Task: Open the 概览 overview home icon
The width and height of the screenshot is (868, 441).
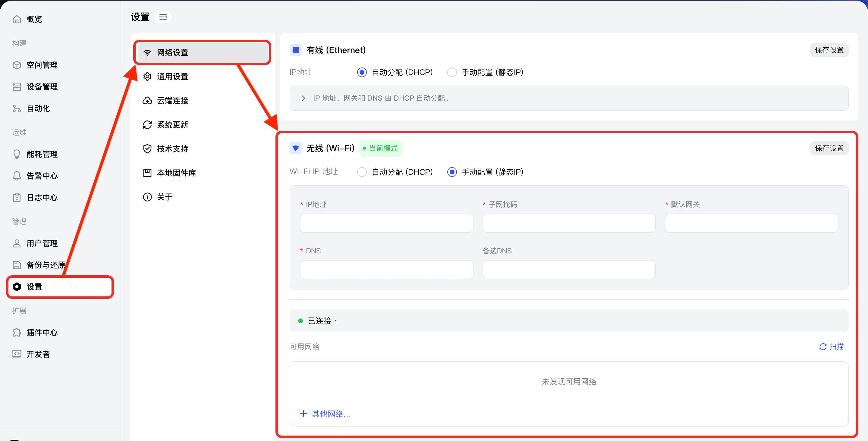Action: tap(17, 19)
